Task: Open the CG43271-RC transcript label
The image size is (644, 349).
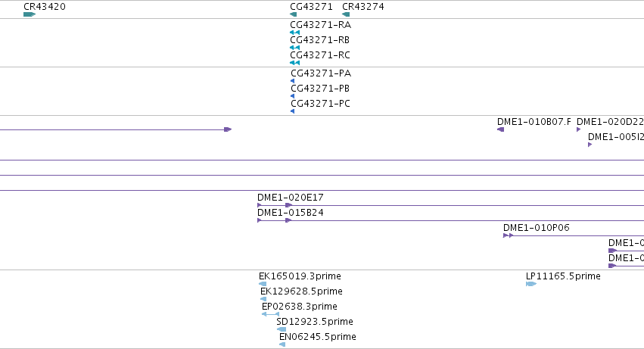Action: click(320, 55)
